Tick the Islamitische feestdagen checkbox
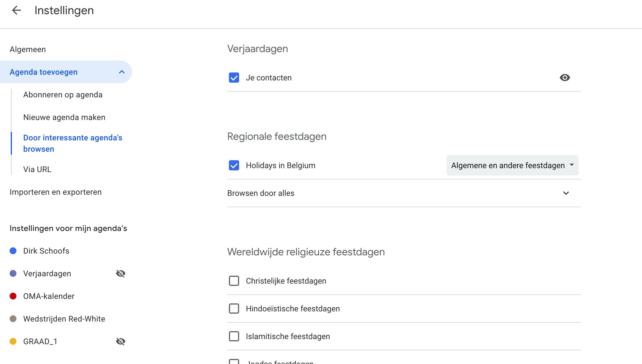 (234, 336)
